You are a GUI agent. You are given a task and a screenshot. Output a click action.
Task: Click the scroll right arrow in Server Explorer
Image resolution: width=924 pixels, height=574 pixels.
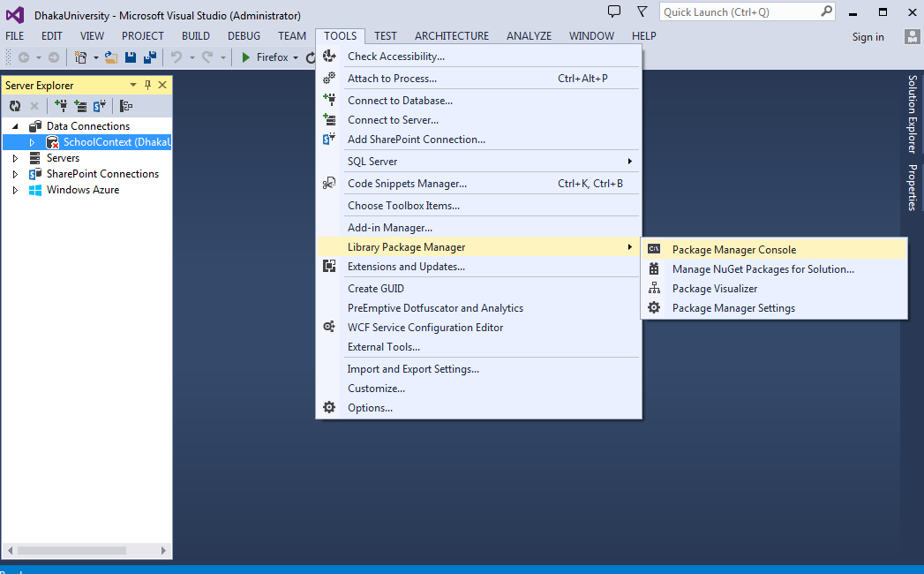pyautogui.click(x=163, y=550)
